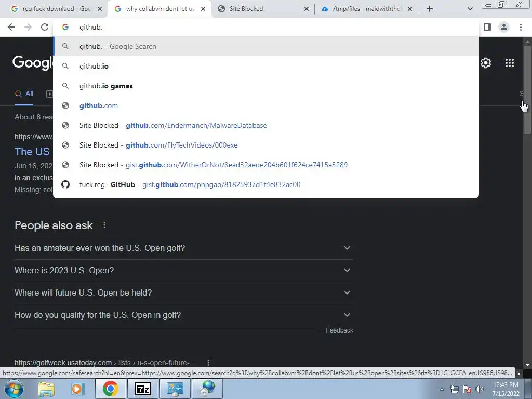
Task: Click the scrollbar down arrow
Action: click(527, 365)
